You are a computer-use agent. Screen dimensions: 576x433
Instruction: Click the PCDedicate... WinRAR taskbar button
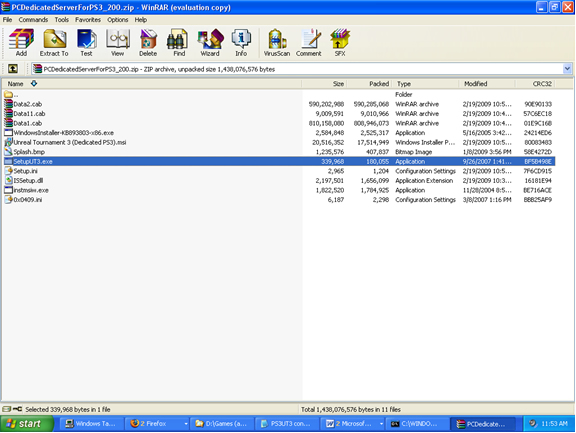(483, 424)
